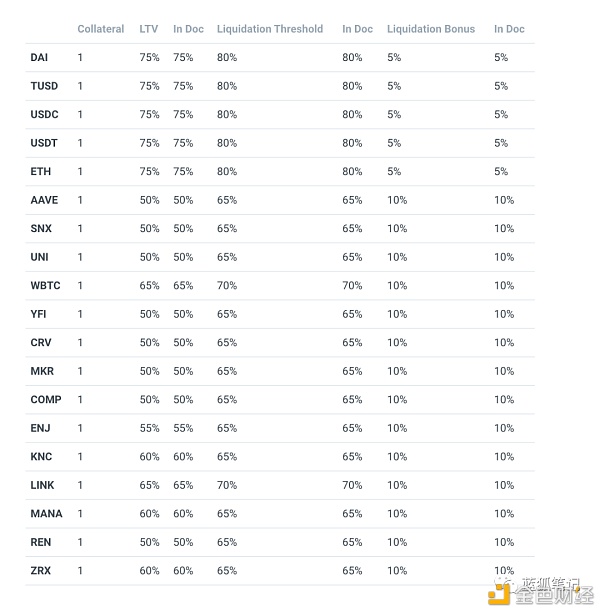Select the DAI 5% liquidation bonus value
The image size is (600, 611).
(394, 57)
